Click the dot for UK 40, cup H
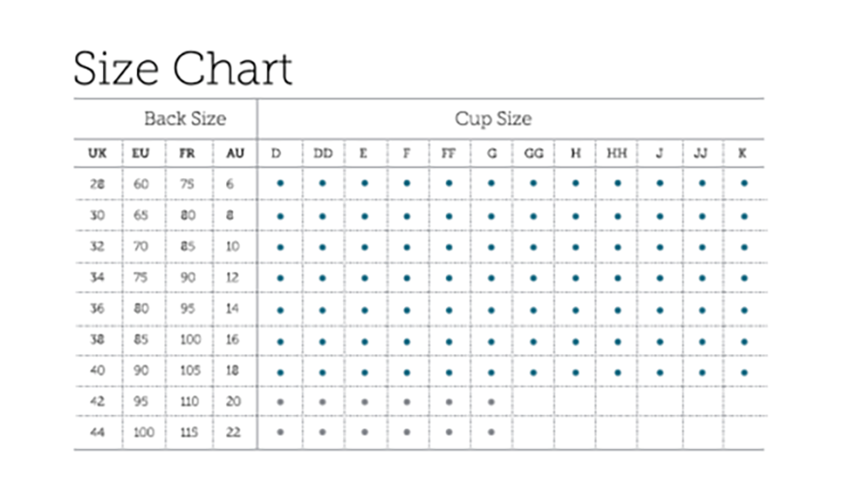 click(575, 373)
